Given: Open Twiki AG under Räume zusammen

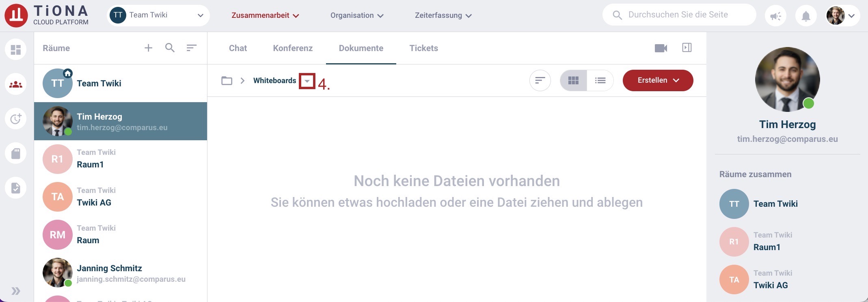Looking at the screenshot, I should (787, 279).
